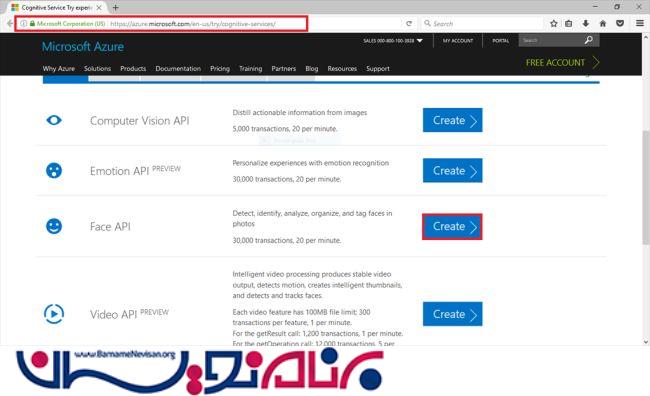
Task: Click the Azure search magnifier icon
Action: point(589,40)
